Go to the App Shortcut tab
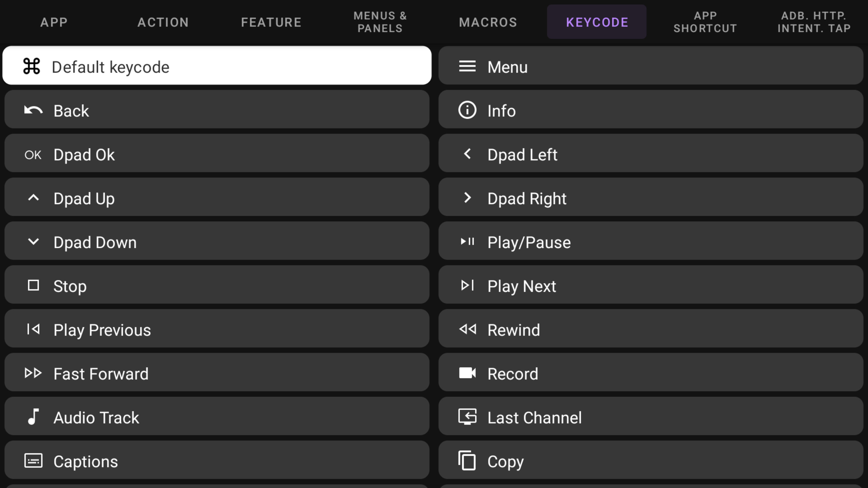 point(705,22)
